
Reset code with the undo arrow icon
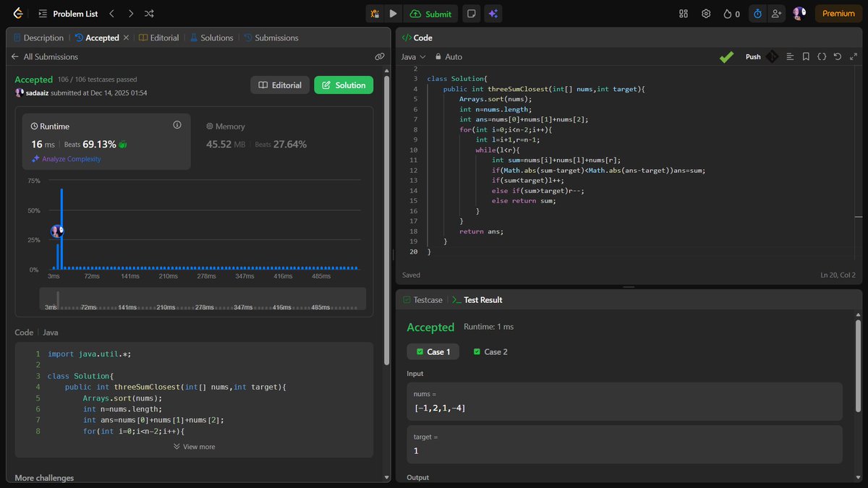coord(838,56)
